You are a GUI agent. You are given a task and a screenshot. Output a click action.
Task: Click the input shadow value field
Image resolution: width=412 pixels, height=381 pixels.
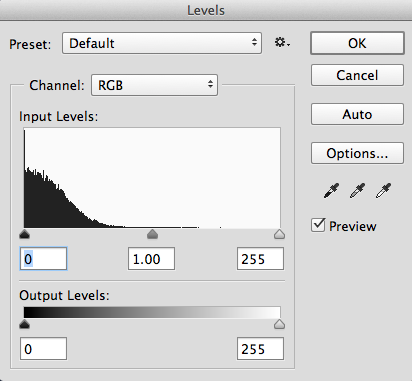point(43,259)
